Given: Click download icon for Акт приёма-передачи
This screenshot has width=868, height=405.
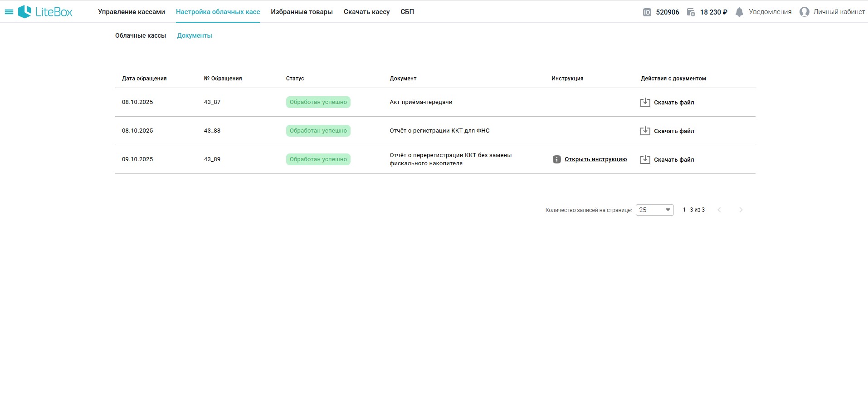Looking at the screenshot, I should (x=645, y=102).
